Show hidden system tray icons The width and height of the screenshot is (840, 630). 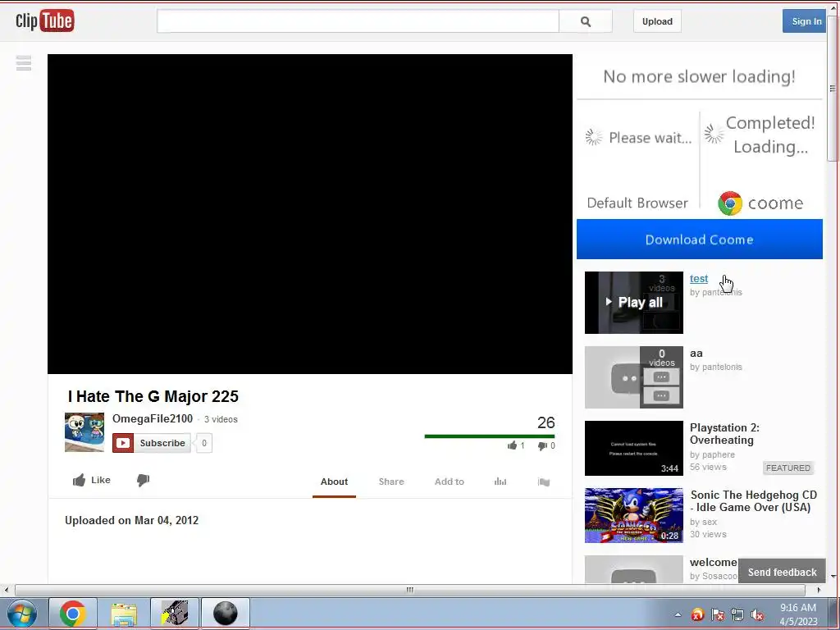pos(678,614)
